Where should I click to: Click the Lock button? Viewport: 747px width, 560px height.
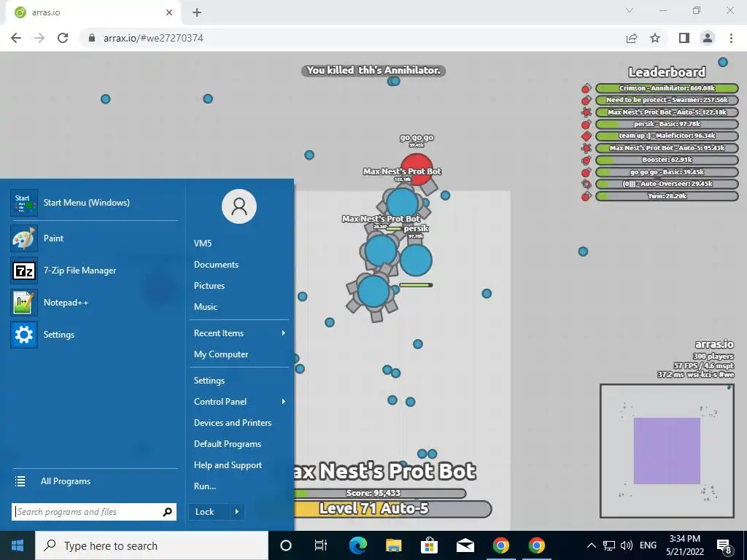pos(209,512)
